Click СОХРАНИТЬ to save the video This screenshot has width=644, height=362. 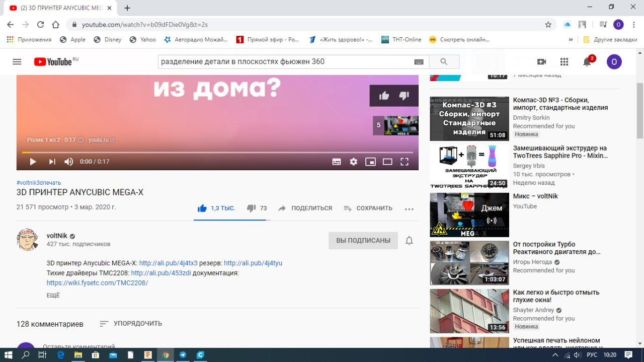368,208
